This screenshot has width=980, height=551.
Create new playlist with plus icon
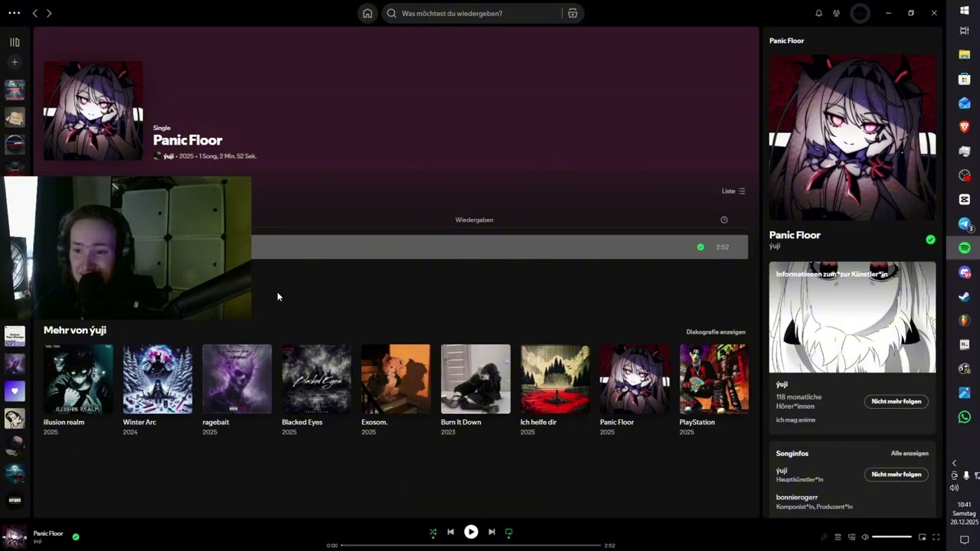[15, 62]
